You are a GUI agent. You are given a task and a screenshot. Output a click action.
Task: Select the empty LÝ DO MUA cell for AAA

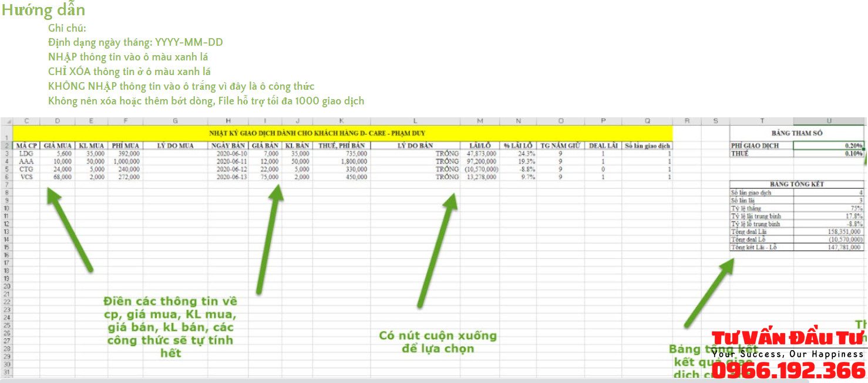click(x=175, y=161)
